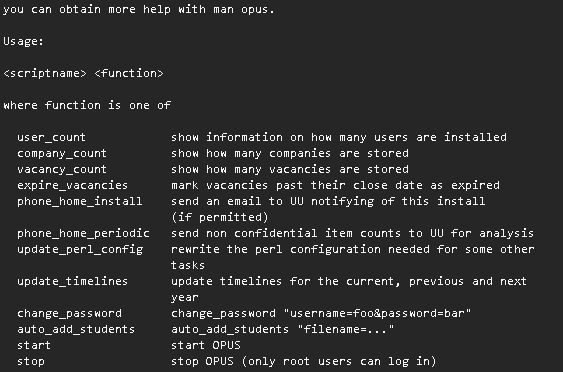Click the <scriptname> placeholder text
Viewport: 563px width, 372px height.
[45, 73]
